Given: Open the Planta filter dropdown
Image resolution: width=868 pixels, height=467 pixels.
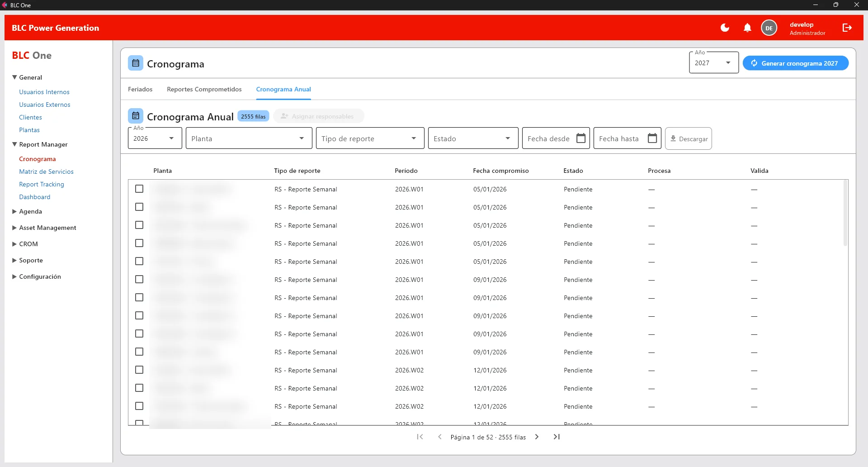Looking at the screenshot, I should (x=249, y=138).
